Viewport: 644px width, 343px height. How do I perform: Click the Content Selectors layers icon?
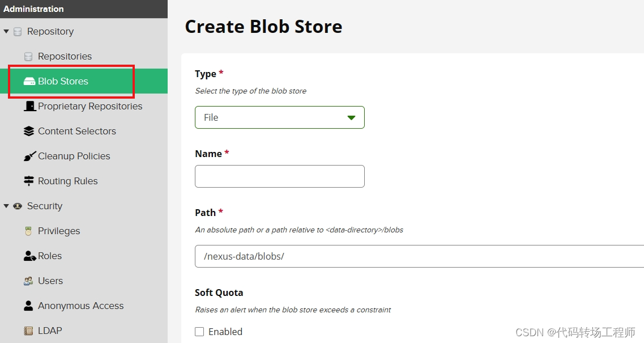click(28, 131)
